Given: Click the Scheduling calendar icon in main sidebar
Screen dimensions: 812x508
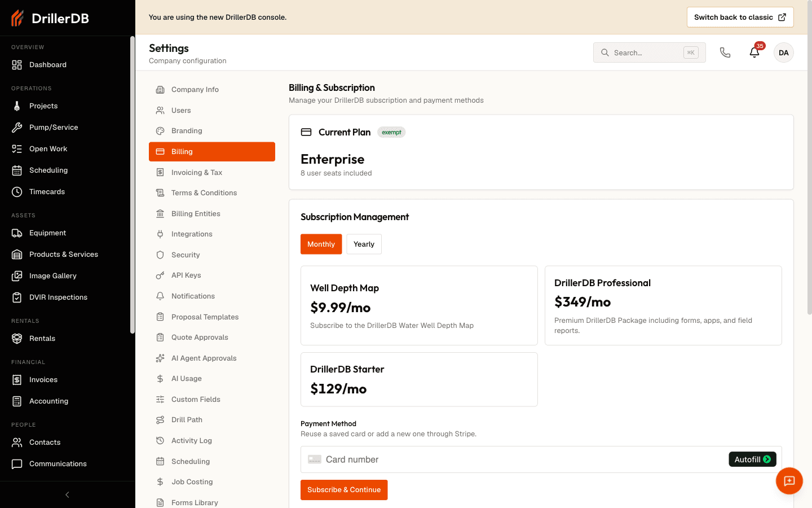Looking at the screenshot, I should pos(17,170).
